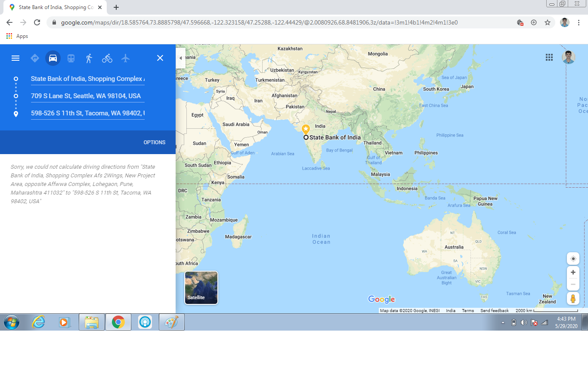
Task: Edit the State Bank of India starting point
Action: tap(88, 79)
